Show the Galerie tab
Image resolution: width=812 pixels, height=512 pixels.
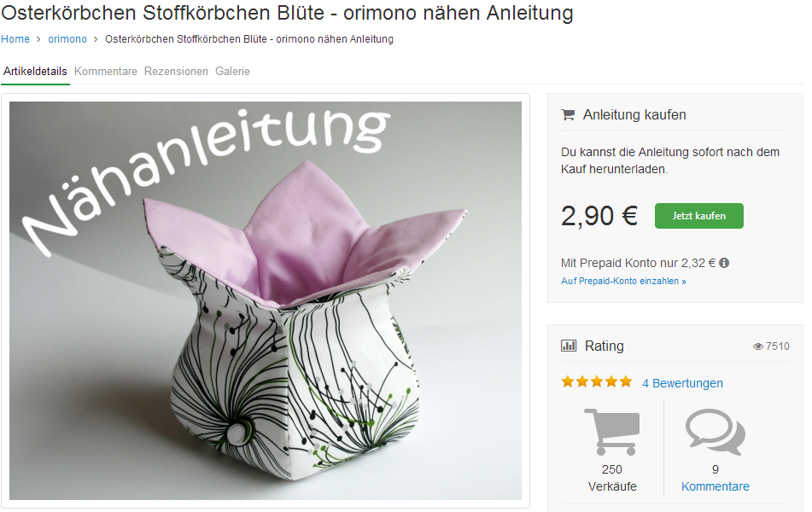pos(232,72)
